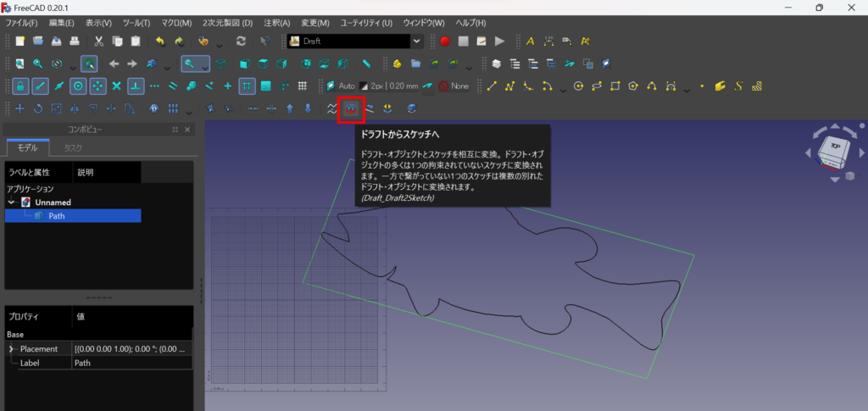Select the Draft Scale tool
The image size is (868, 411).
(57, 109)
